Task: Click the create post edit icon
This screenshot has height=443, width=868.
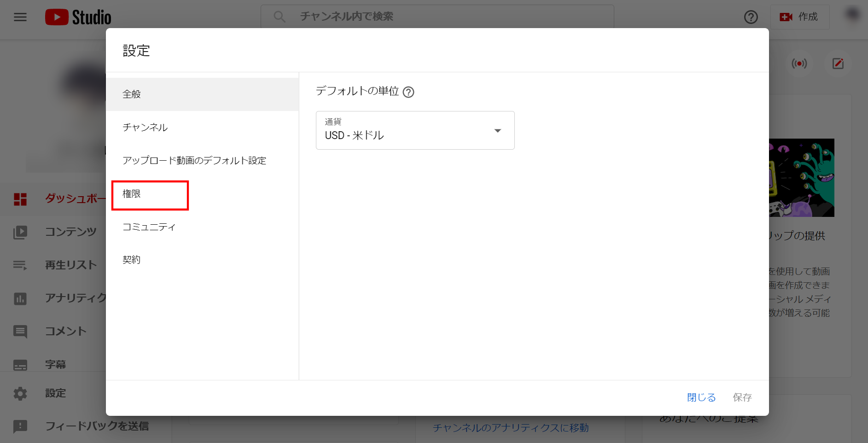Action: (838, 64)
